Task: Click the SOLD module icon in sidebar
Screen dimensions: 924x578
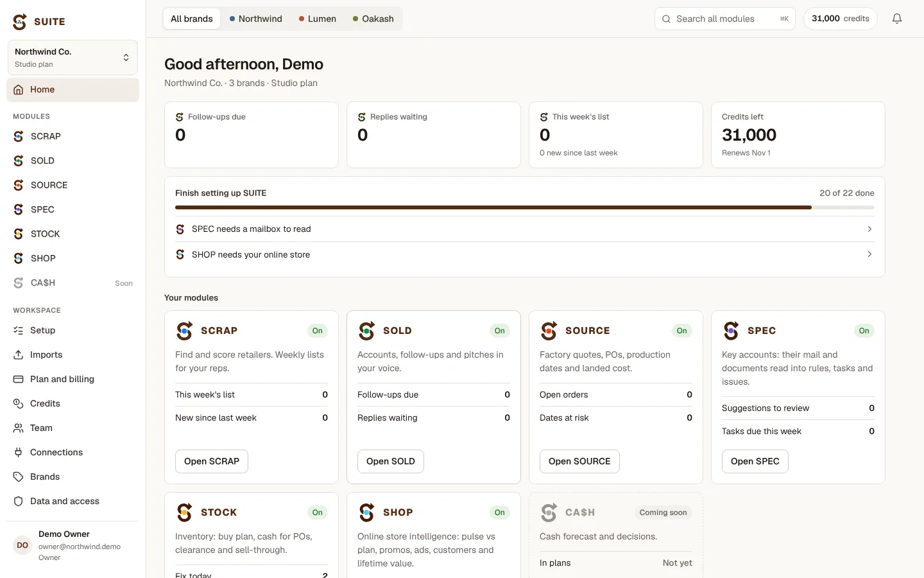Action: click(19, 161)
